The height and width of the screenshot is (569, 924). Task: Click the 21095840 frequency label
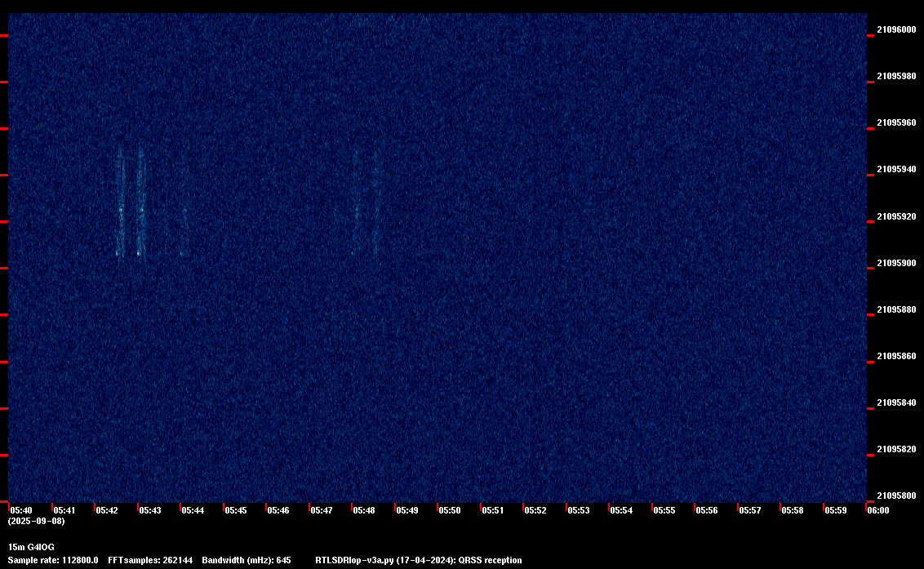pos(897,402)
